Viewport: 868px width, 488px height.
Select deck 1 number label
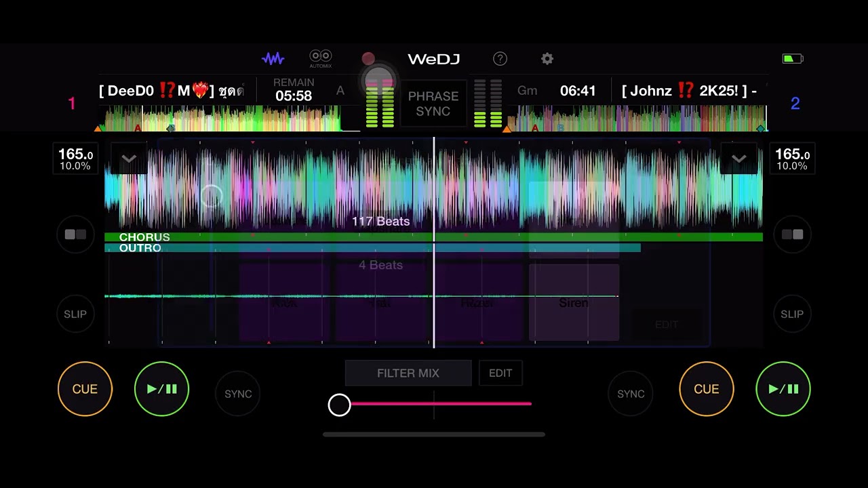click(72, 104)
